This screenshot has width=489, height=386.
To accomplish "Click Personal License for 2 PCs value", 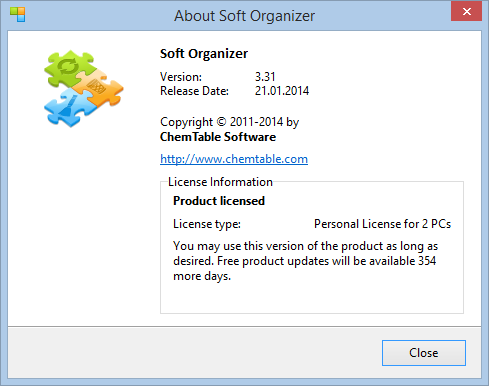I will 382,224.
